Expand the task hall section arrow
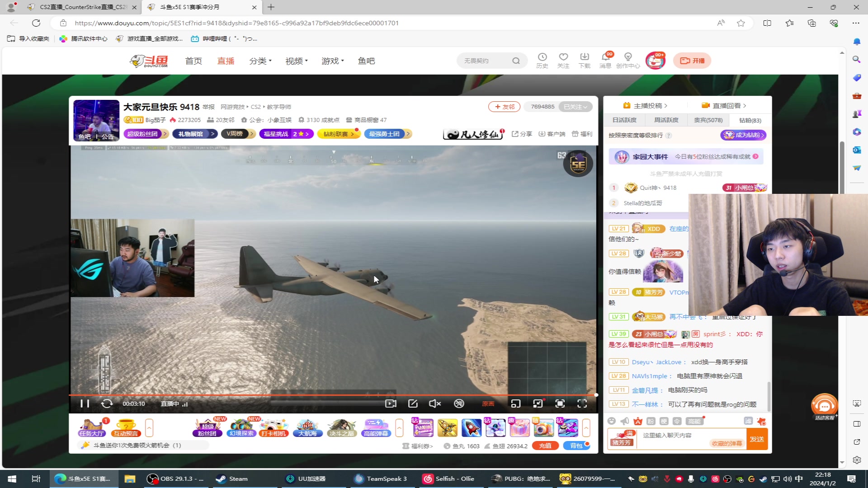 pos(149,427)
